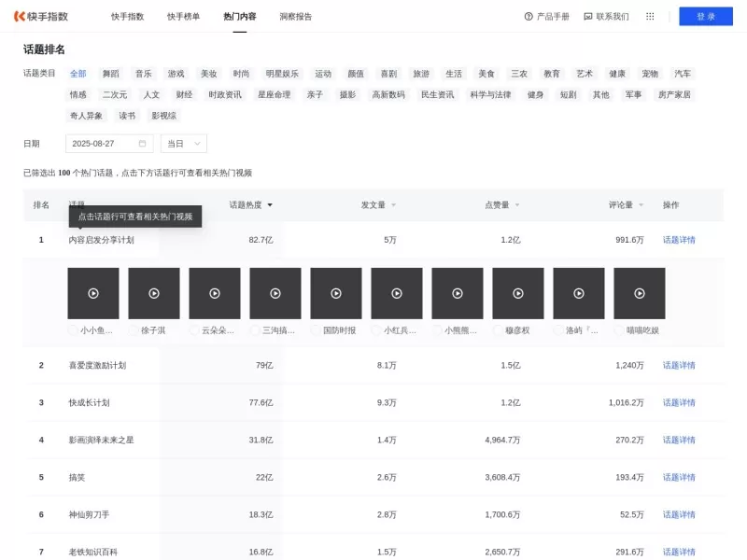Open the 当日 date range dropdown
Image resolution: width=747 pixels, height=560 pixels.
pyautogui.click(x=182, y=143)
